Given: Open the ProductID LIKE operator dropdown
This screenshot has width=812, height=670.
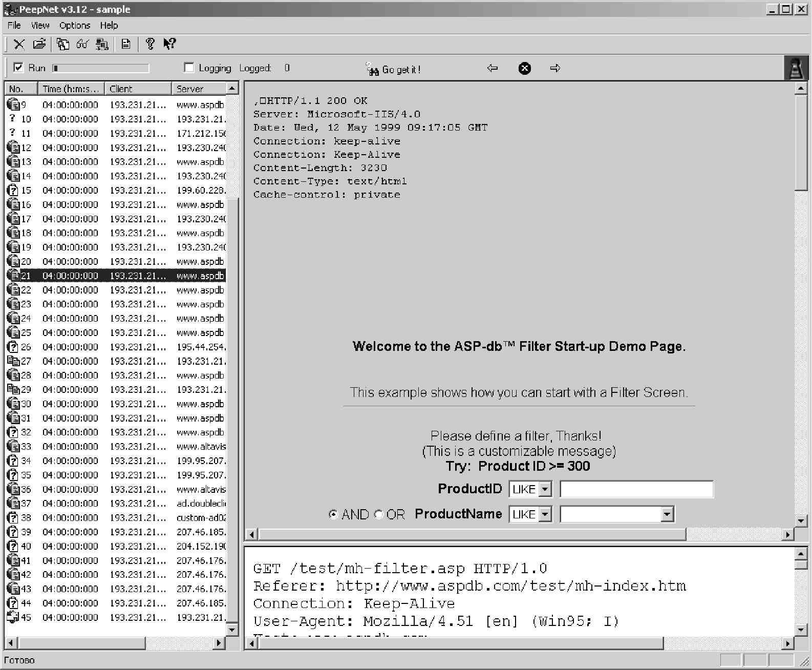Looking at the screenshot, I should pyautogui.click(x=545, y=489).
